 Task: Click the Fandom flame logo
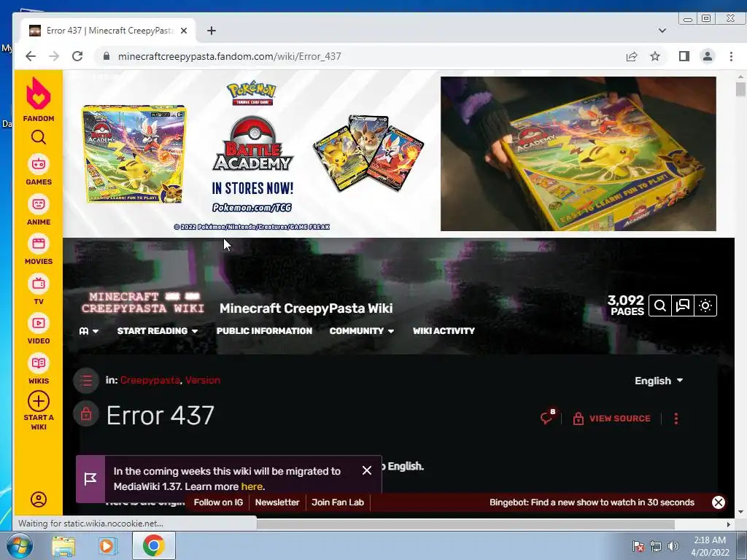[39, 93]
